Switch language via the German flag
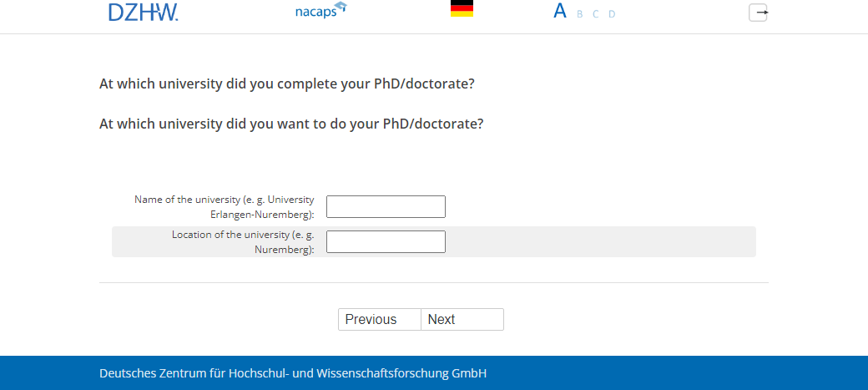The height and width of the screenshot is (390, 868). pos(462,8)
